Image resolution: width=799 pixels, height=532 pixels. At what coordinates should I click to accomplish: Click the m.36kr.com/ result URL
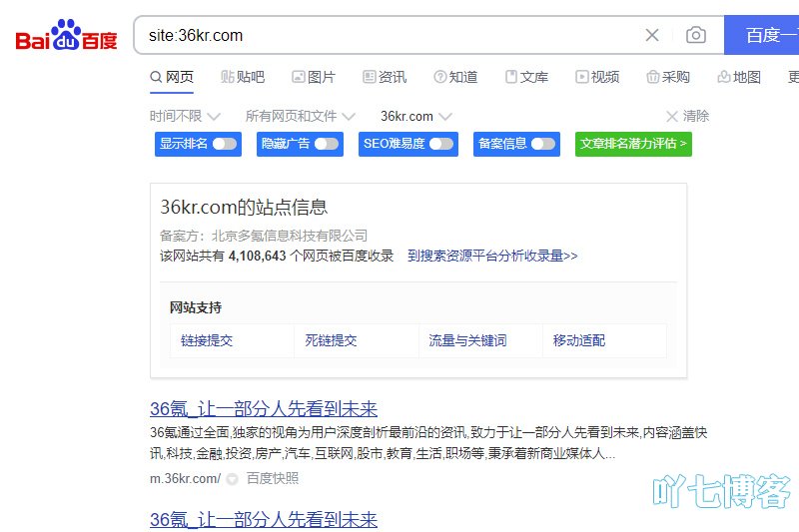coord(185,478)
